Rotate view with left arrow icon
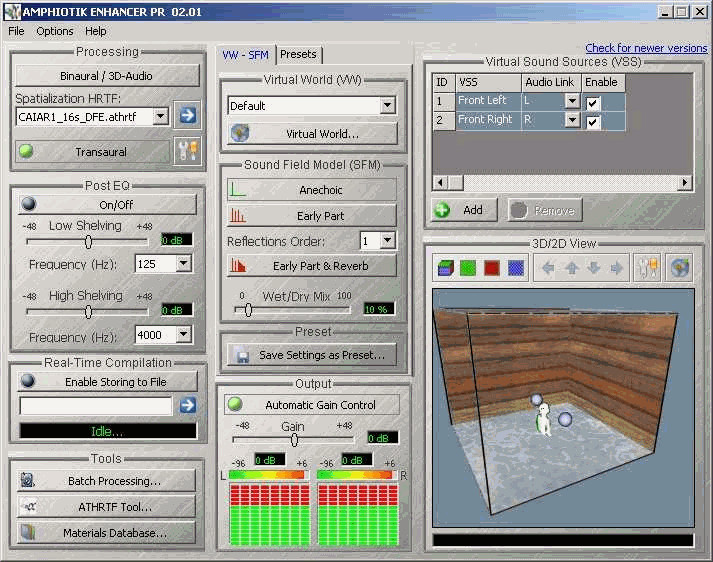The width and height of the screenshot is (713, 562). click(x=548, y=268)
